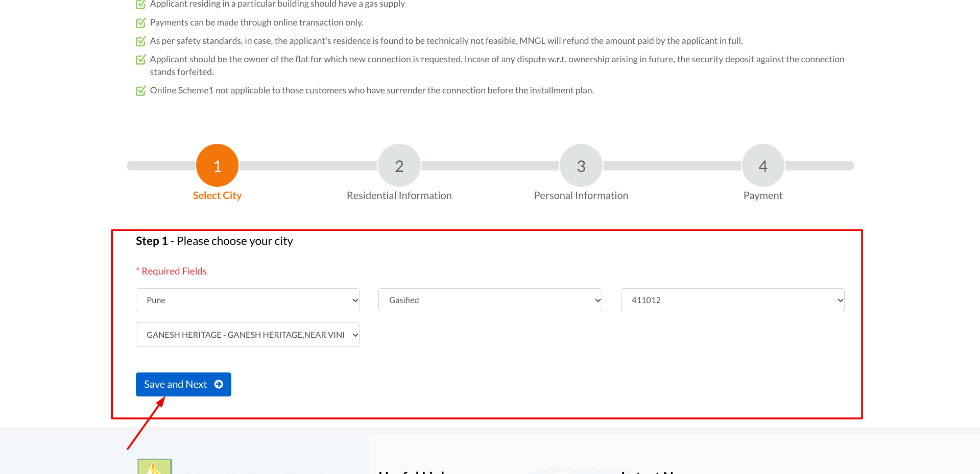This screenshot has height=474, width=980.
Task: Click the progress bar between steps 2 and 3
Action: point(490,166)
